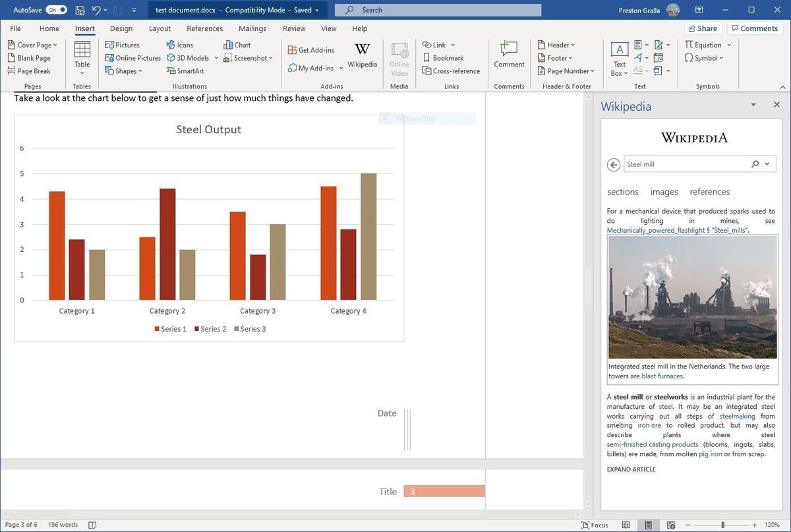Switch to the Design ribbon tab

121,28
